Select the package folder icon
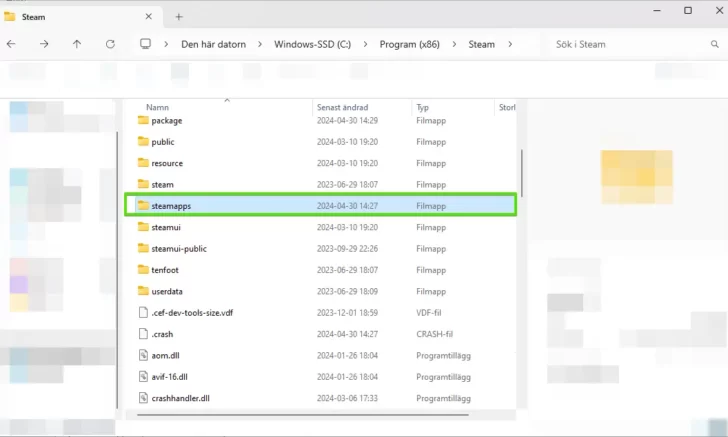This screenshot has height=437, width=728. tap(143, 120)
